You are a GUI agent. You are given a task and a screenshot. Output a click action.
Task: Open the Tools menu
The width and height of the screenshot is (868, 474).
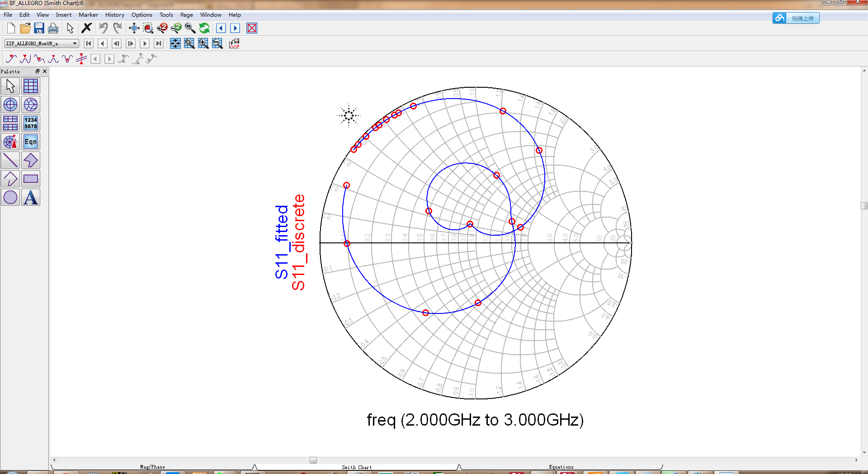tap(166, 15)
